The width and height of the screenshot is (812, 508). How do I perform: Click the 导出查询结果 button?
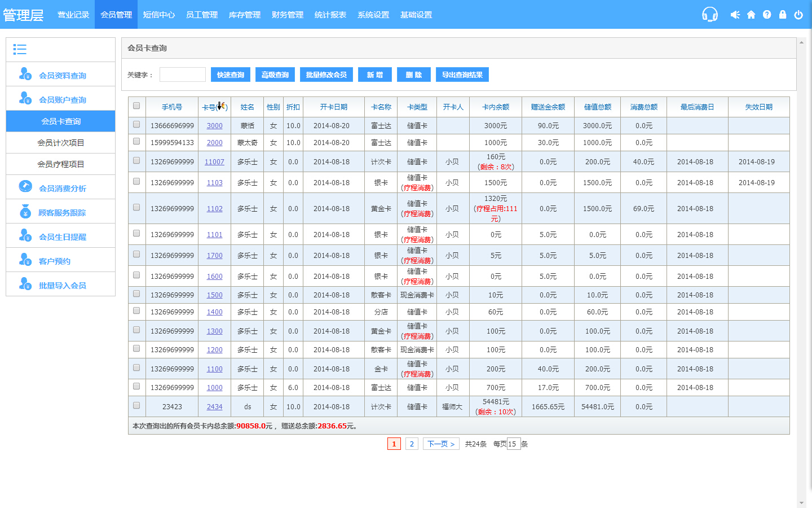click(x=462, y=75)
